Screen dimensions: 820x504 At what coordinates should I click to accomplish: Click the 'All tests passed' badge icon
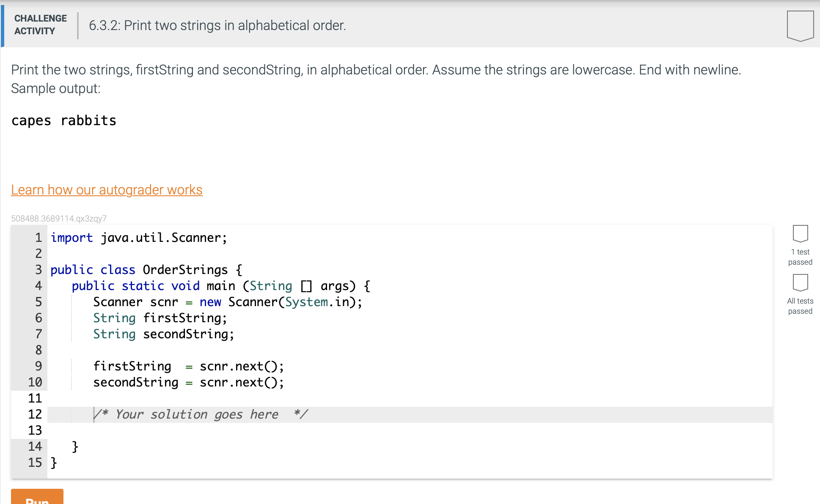800,282
